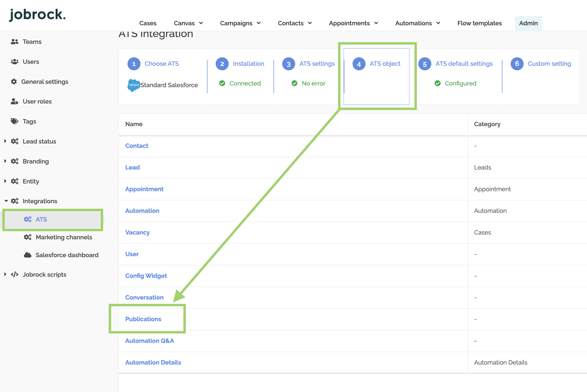Open the Vacancy object link

pyautogui.click(x=137, y=233)
